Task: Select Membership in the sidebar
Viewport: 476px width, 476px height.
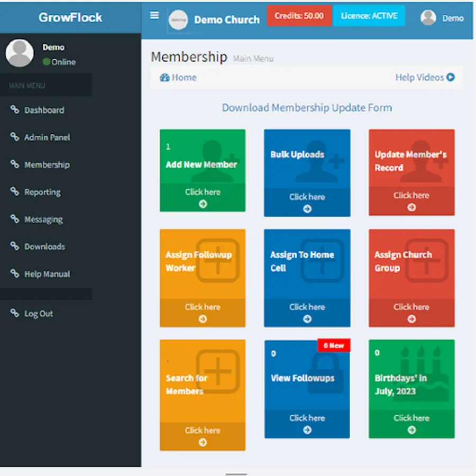Action: click(x=46, y=164)
